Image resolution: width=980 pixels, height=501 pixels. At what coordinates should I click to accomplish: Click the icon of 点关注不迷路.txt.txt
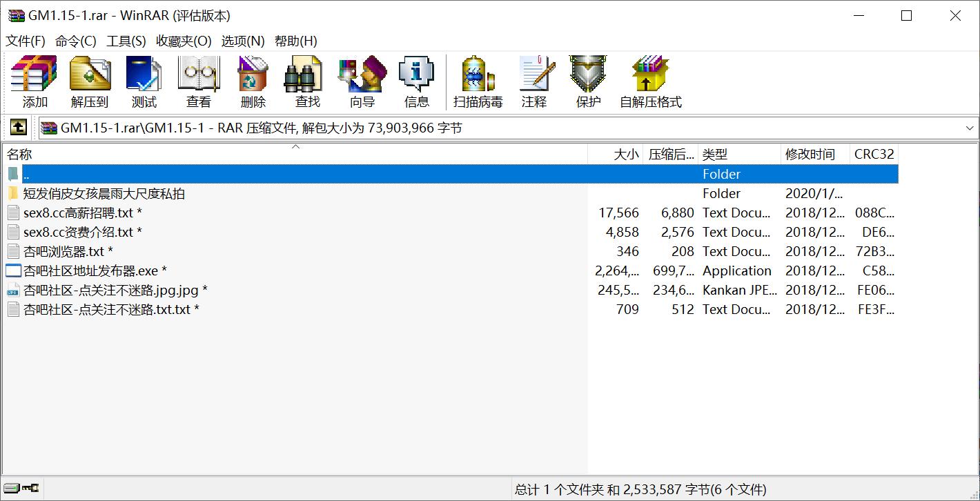[x=13, y=309]
